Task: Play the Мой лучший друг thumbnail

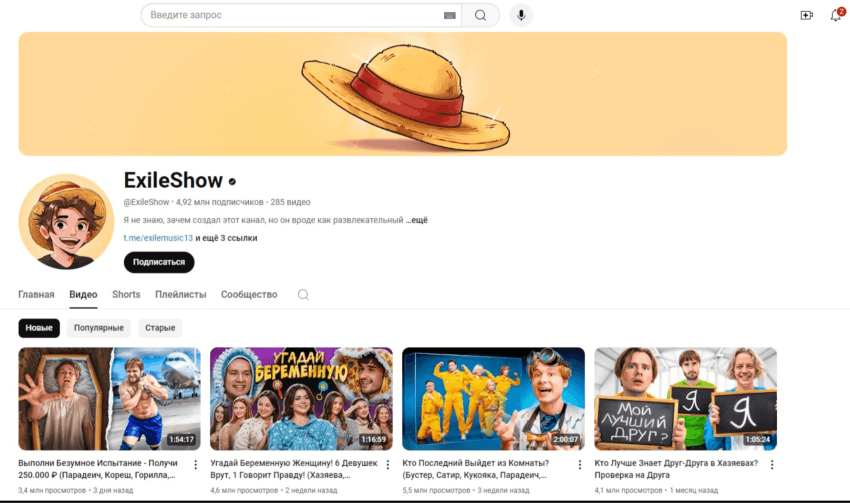Action: (x=686, y=399)
